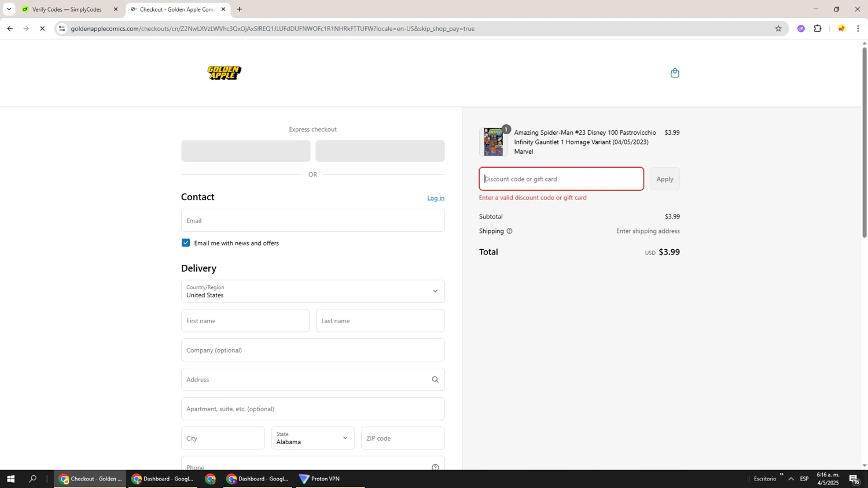The height and width of the screenshot is (488, 868).
Task: Open the Windows Start menu
Action: (x=10, y=479)
